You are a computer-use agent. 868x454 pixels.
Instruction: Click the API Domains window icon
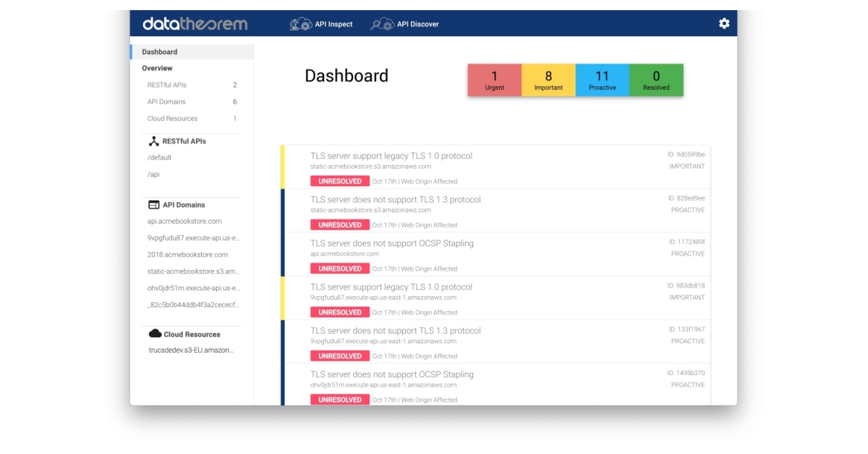(153, 205)
